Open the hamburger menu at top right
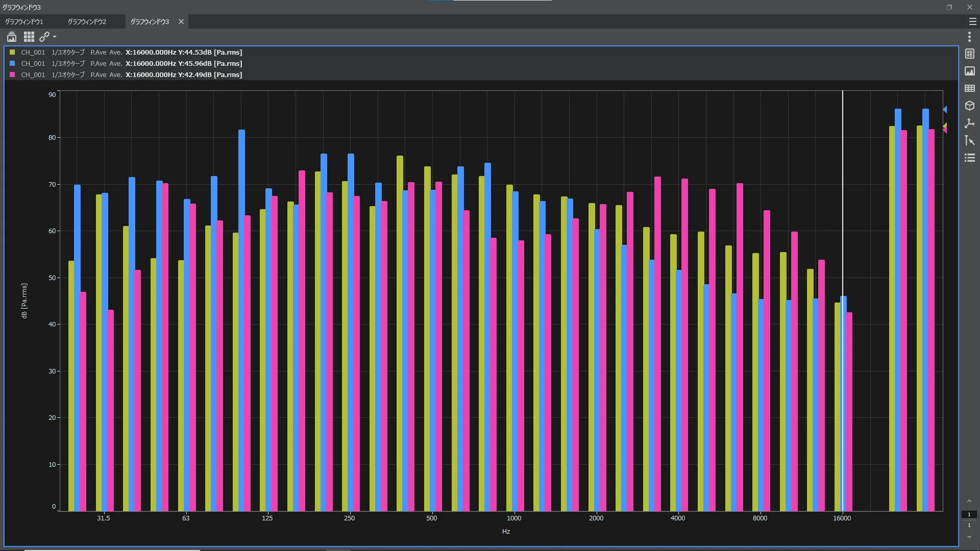The height and width of the screenshot is (551, 980). pos(972,21)
